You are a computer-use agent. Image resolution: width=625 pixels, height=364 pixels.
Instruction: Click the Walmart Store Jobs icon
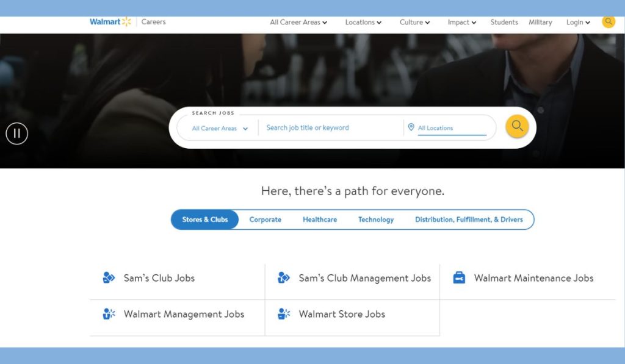tap(283, 313)
